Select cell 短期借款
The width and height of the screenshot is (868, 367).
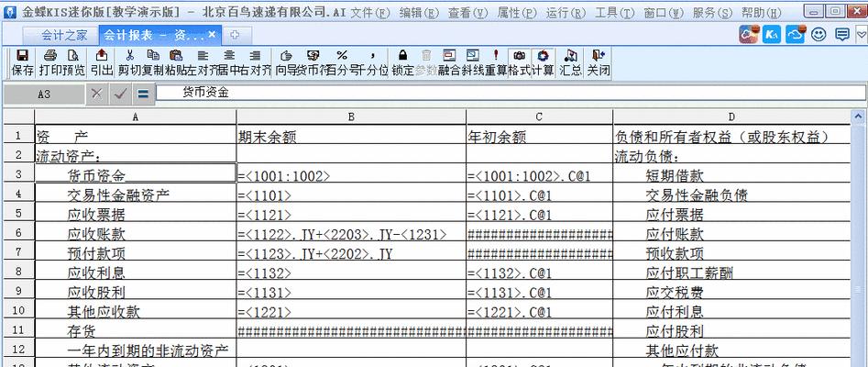coord(731,174)
